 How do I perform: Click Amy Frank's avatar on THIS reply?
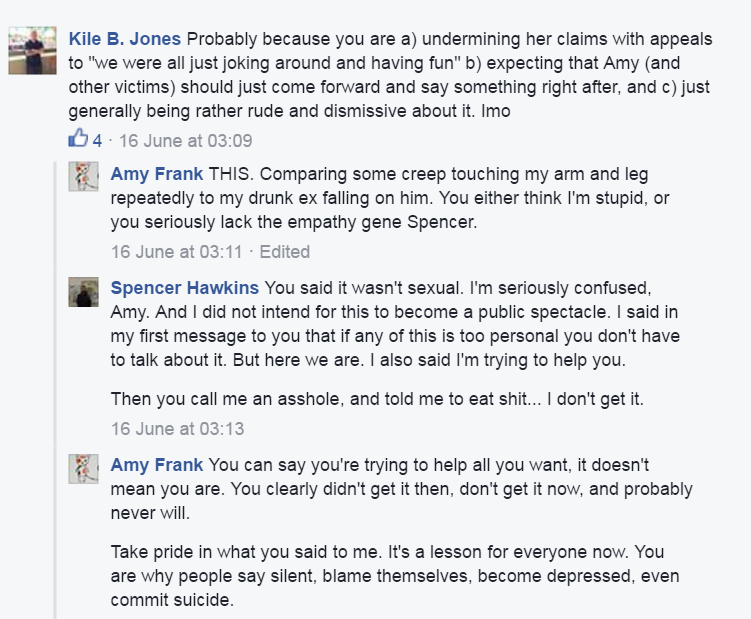83,176
